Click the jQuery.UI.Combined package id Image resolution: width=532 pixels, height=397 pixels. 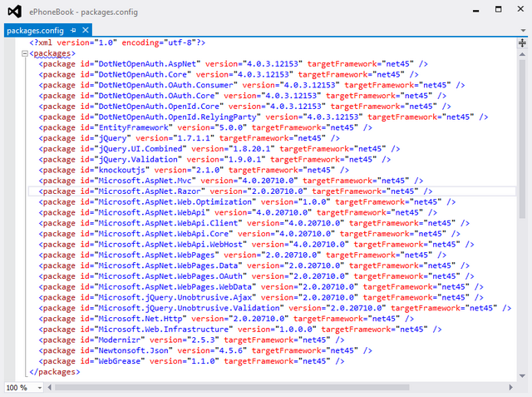point(140,149)
